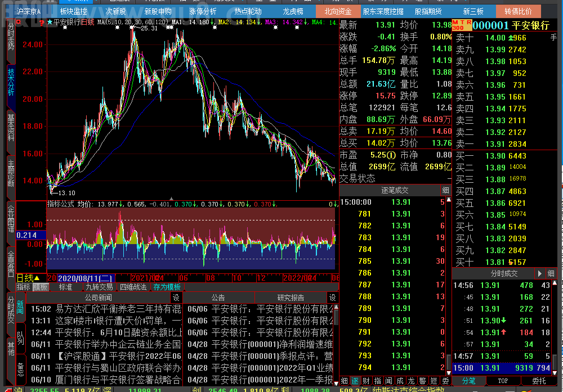Click up arrow of 分时成交 scrollbar
Screen dimensions: 563x392
click(555, 283)
